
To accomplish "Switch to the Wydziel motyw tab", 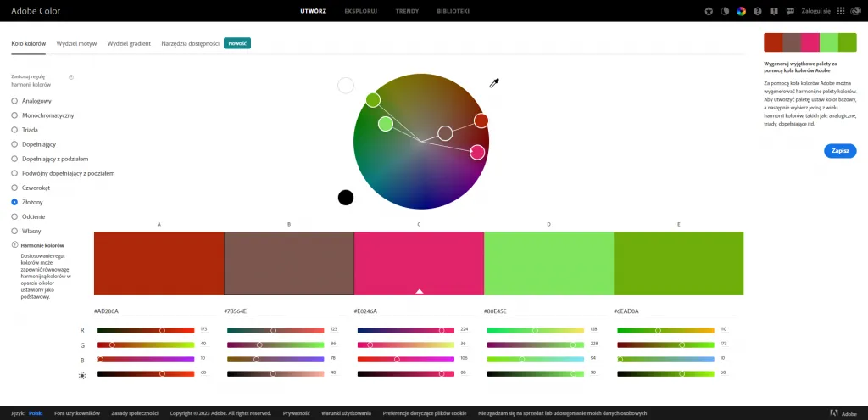I will pos(76,43).
